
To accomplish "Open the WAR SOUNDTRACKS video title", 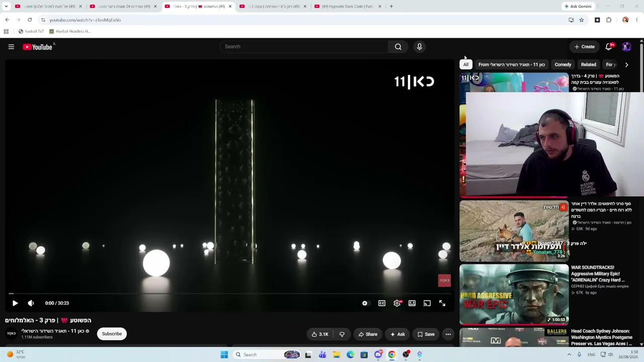I will click(x=598, y=274).
